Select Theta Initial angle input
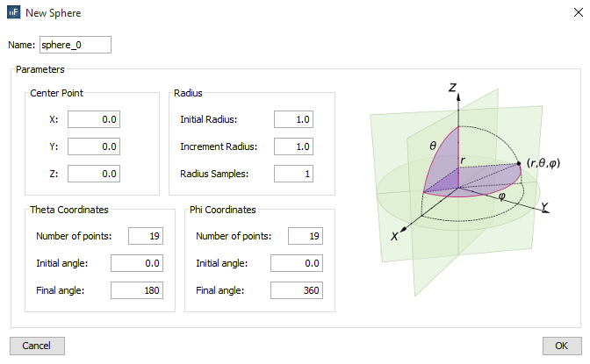590x364 pixels. (x=140, y=262)
